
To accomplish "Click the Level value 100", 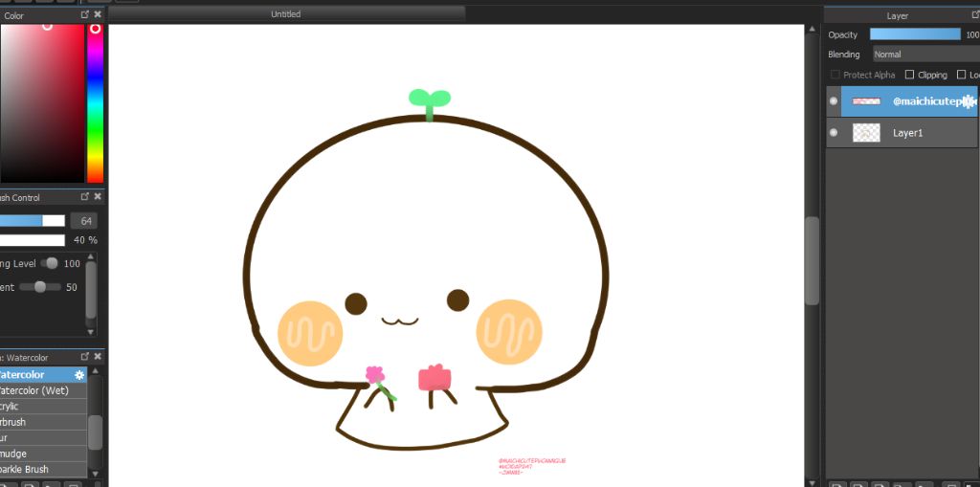I will (72, 264).
